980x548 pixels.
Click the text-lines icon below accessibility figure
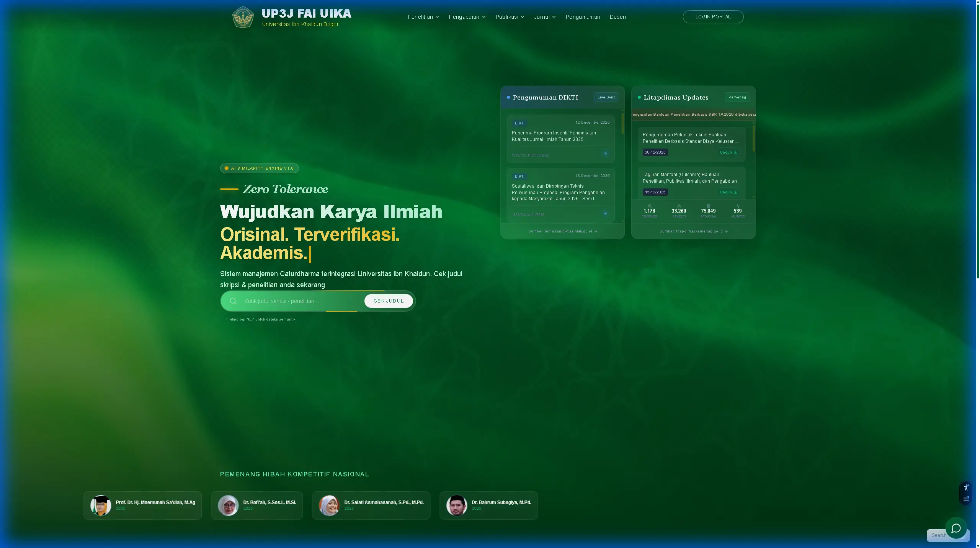pos(966,499)
